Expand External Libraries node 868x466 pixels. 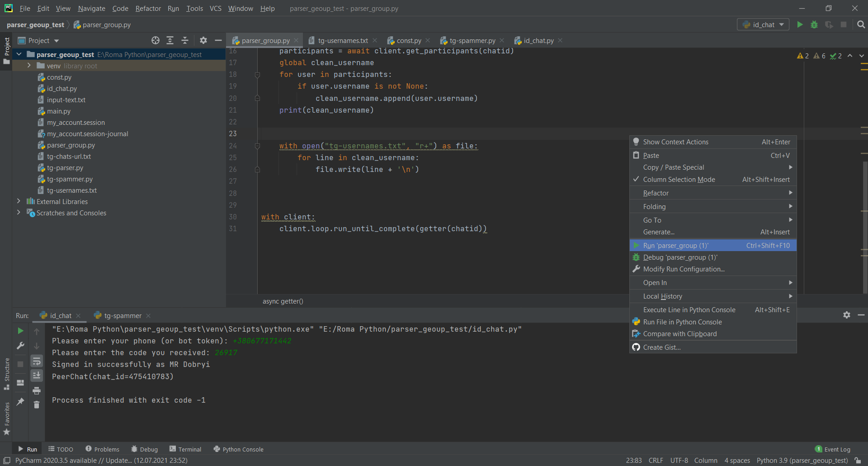[19, 201]
